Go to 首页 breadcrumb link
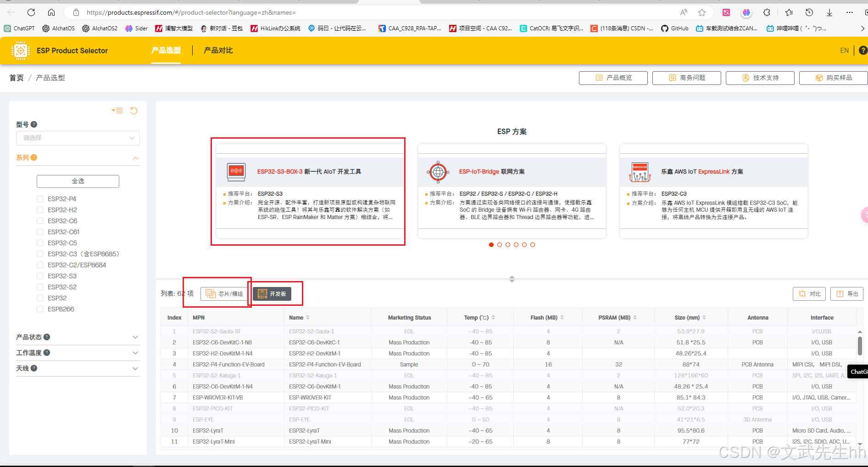Image resolution: width=868 pixels, height=467 pixels. coord(17,78)
